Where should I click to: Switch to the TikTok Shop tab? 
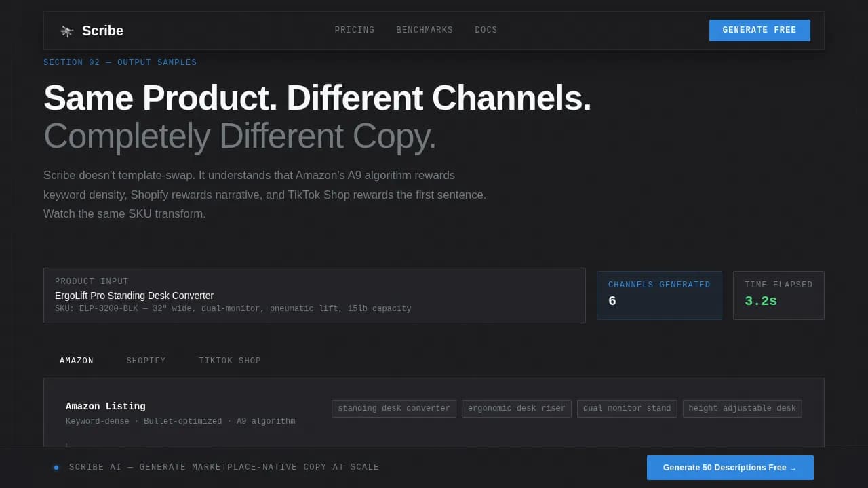(230, 361)
